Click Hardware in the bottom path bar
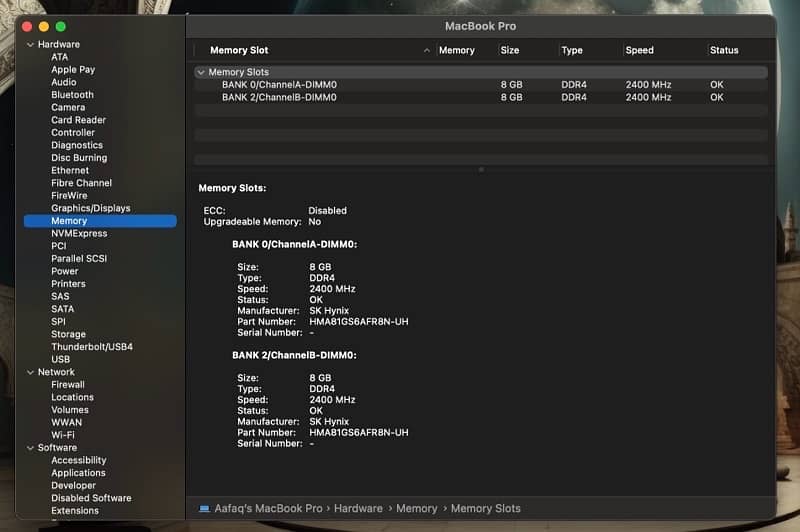 (x=359, y=509)
